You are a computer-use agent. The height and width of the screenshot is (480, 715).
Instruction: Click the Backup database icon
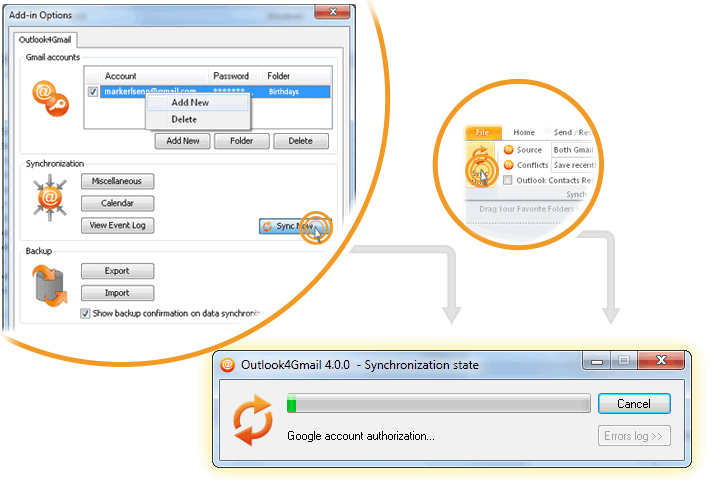coord(50,286)
